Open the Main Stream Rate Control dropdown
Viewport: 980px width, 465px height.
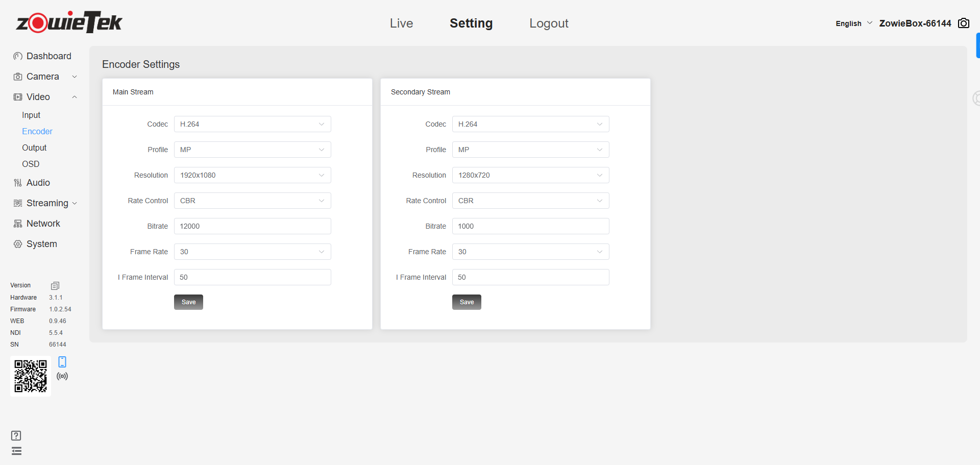point(252,201)
